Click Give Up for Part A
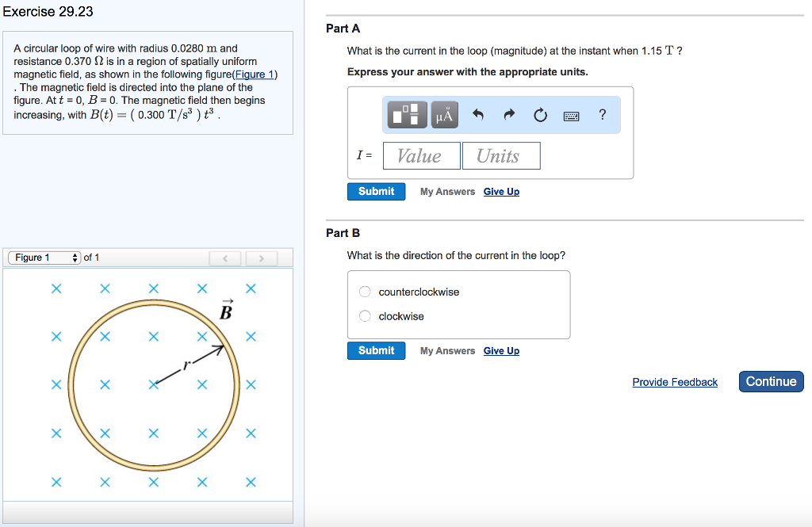 click(x=501, y=191)
